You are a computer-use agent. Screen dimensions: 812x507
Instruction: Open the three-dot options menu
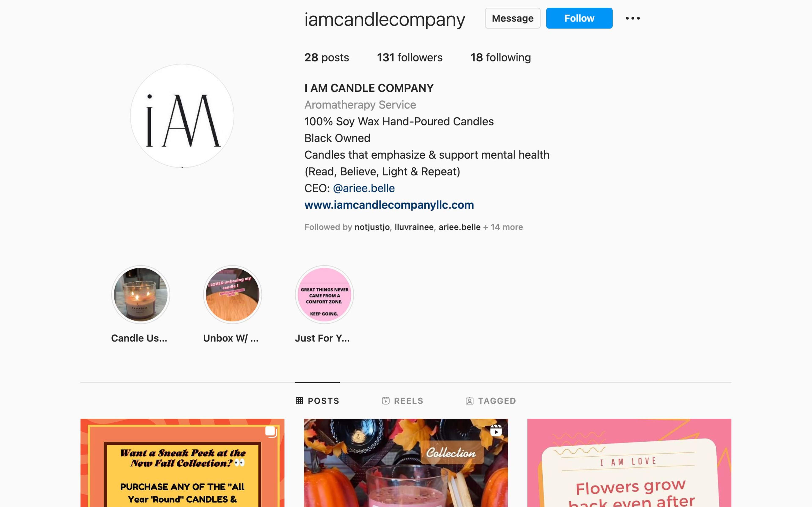coord(632,18)
